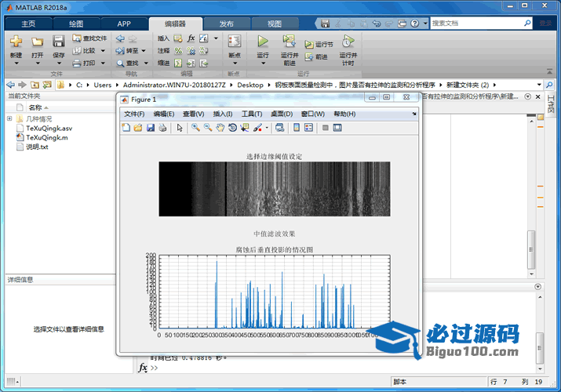The image size is (561, 392).
Task: Open the Brush color dropdown arrow
Action: click(267, 128)
